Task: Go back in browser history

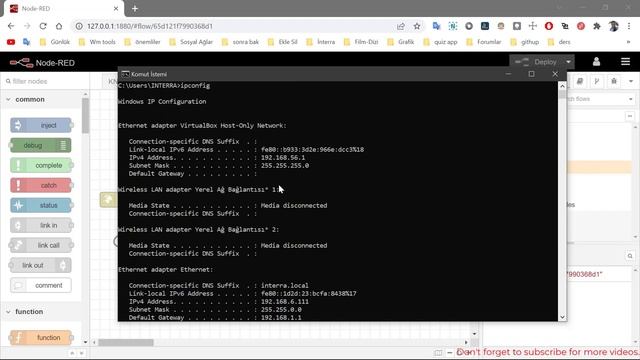Action: pos(11,26)
